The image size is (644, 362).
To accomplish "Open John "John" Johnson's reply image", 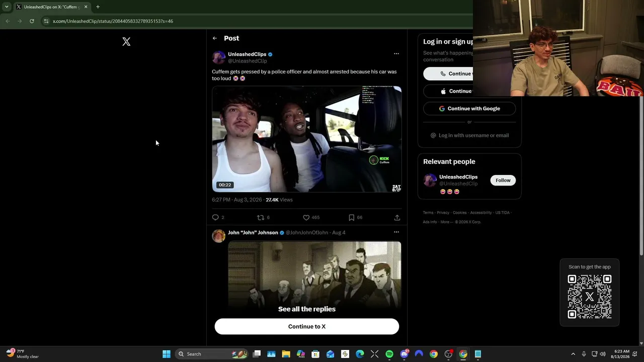I will 314,274.
